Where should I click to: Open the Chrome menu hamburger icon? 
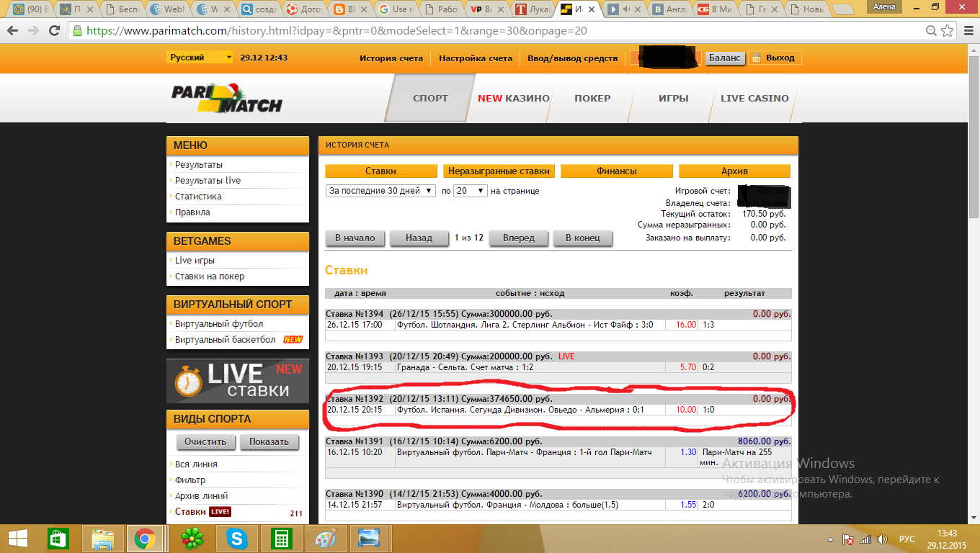coord(967,31)
